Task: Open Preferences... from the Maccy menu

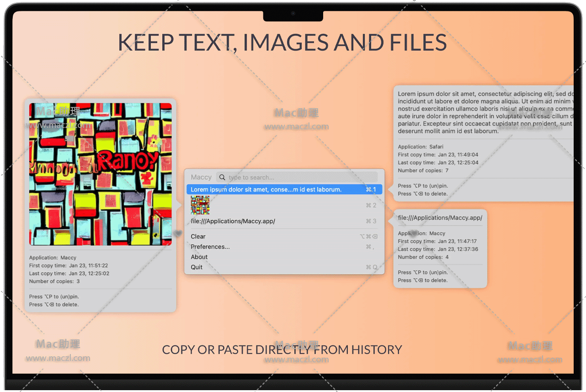Action: (210, 247)
